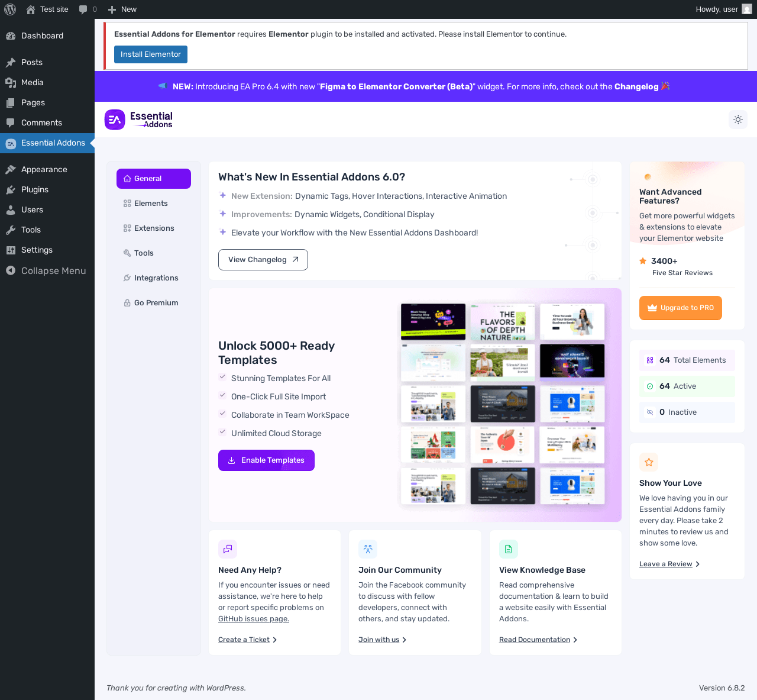Open the Changelog link in banner
The height and width of the screenshot is (700, 757).
(x=636, y=86)
